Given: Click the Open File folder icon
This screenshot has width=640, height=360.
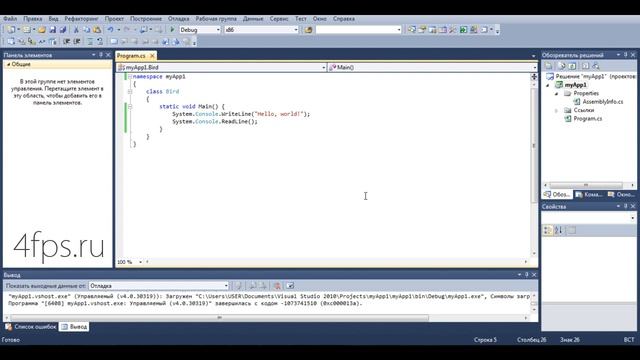Looking at the screenshot, I should tap(42, 30).
